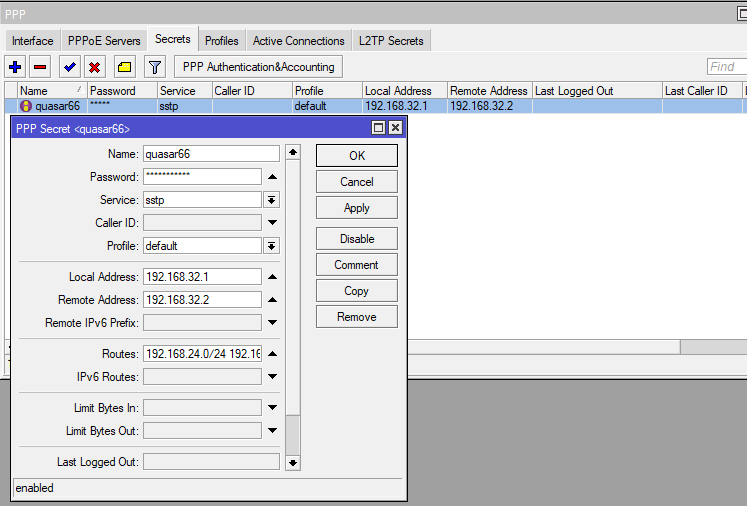This screenshot has width=747, height=506.
Task: Switch to the Interface tab
Action: tap(33, 41)
